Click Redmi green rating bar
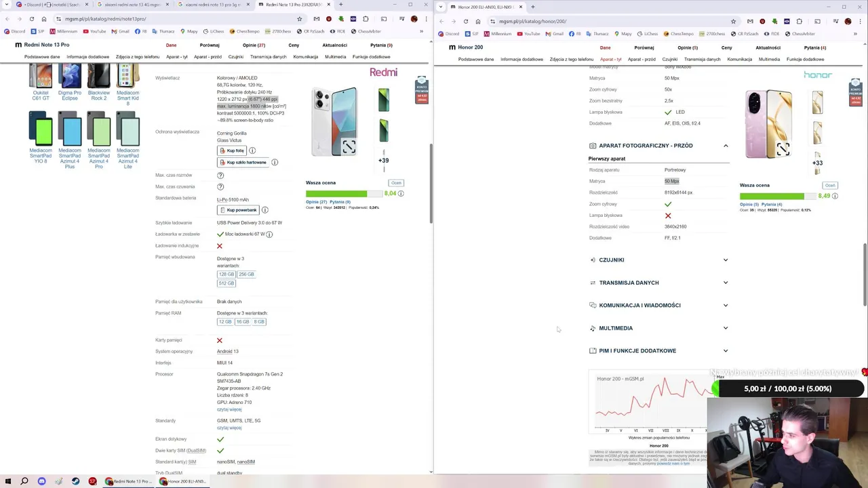The height and width of the screenshot is (488, 868). click(x=344, y=194)
